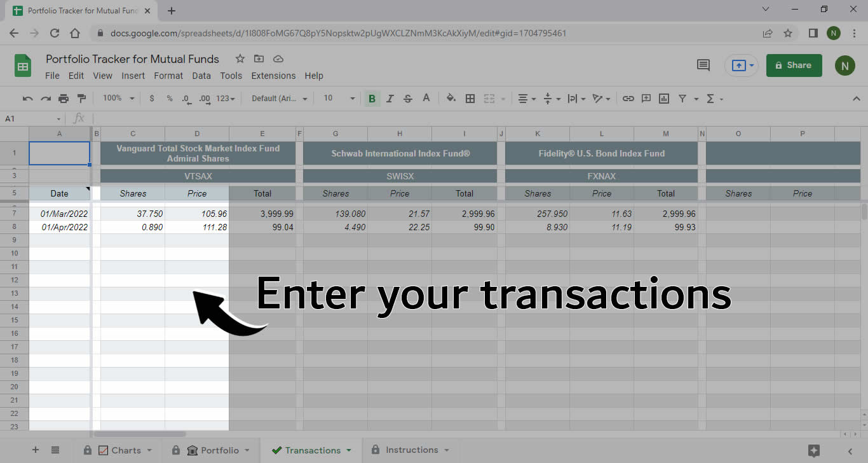Format value as currency
The width and height of the screenshot is (868, 463).
[151, 98]
